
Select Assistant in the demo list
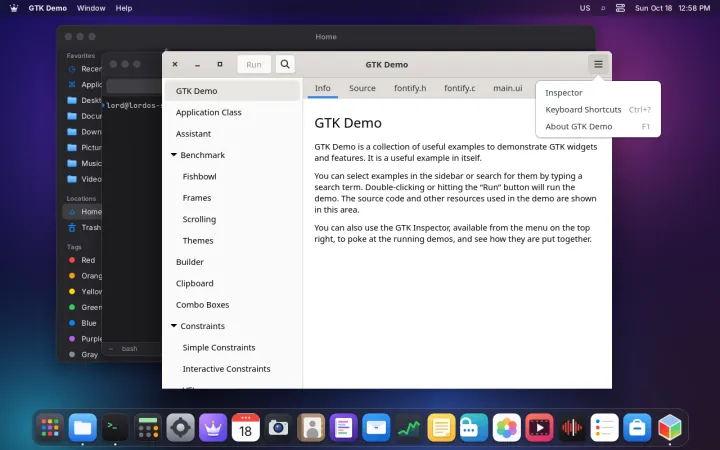point(232,134)
